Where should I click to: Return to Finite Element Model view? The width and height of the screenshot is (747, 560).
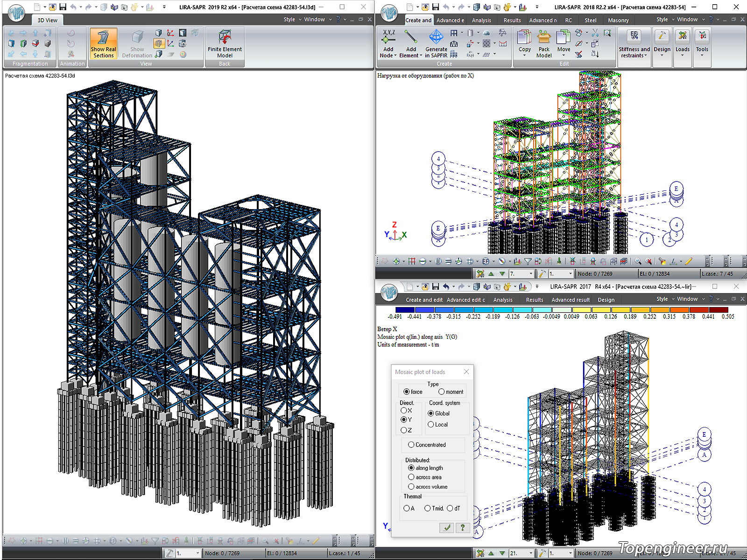coord(225,43)
